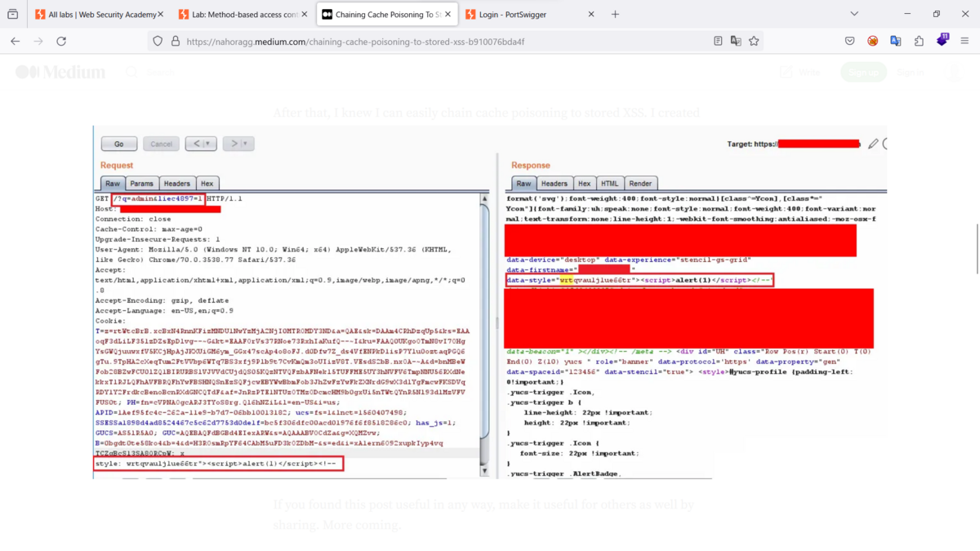Open the tracking protection shield icon
This screenshot has width=980, height=551.
click(158, 41)
